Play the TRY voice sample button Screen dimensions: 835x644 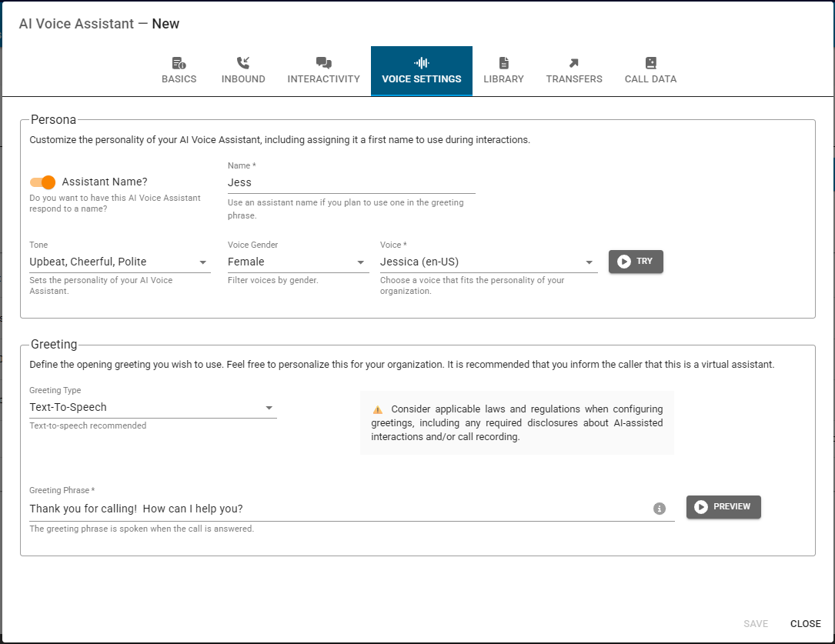click(x=636, y=262)
